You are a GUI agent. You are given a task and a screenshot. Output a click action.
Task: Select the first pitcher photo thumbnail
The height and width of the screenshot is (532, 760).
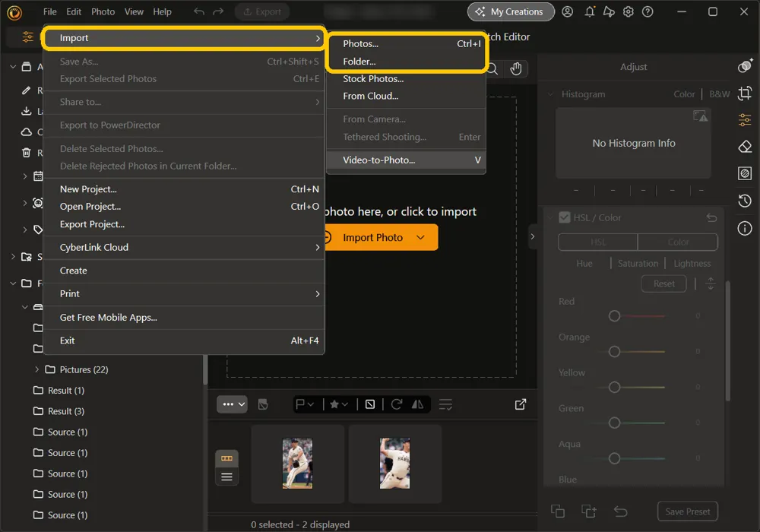pyautogui.click(x=297, y=463)
